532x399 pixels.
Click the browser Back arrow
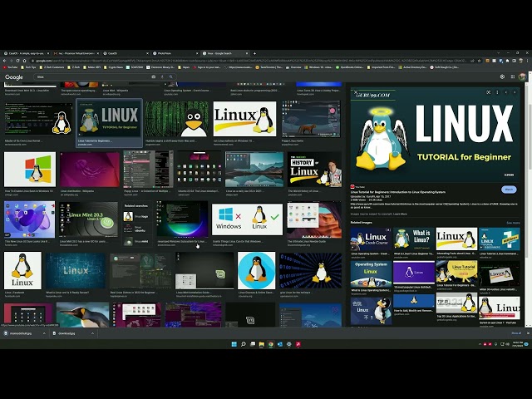tap(5, 61)
